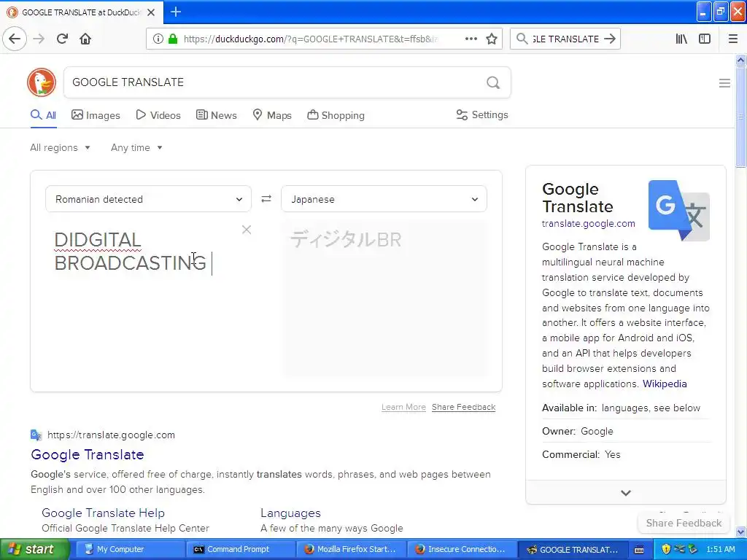
Task: Toggle the Firefox sidebar icon
Action: 705,39
